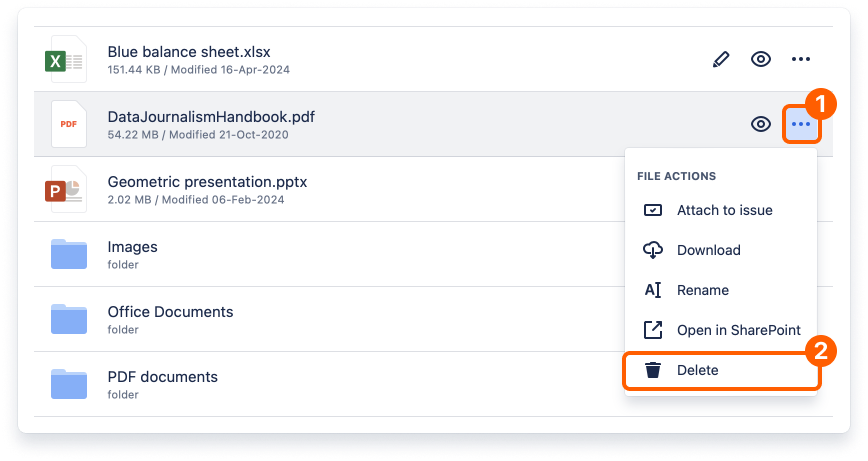Open the Geometric presentation.pptx file name
Image resolution: width=868 pixels, height=461 pixels.
point(207,182)
